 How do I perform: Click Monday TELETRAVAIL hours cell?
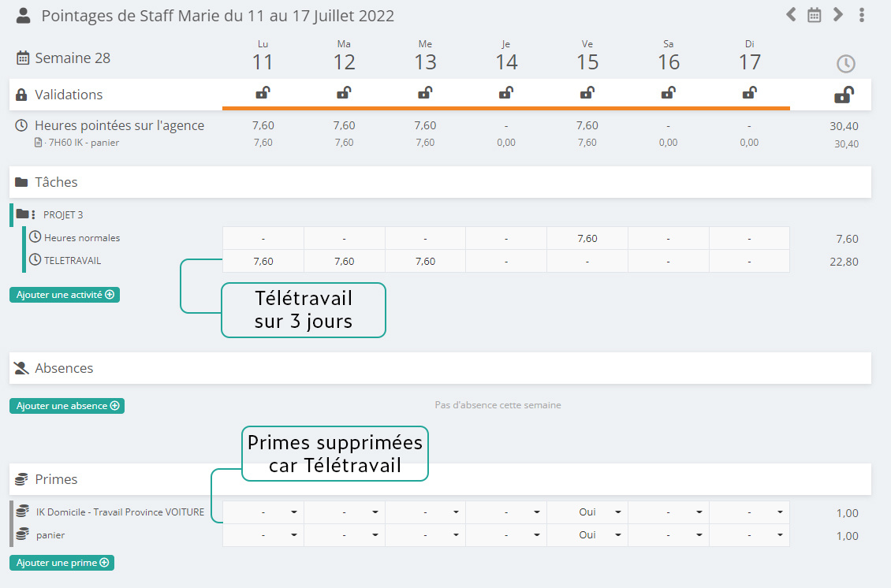point(263,261)
